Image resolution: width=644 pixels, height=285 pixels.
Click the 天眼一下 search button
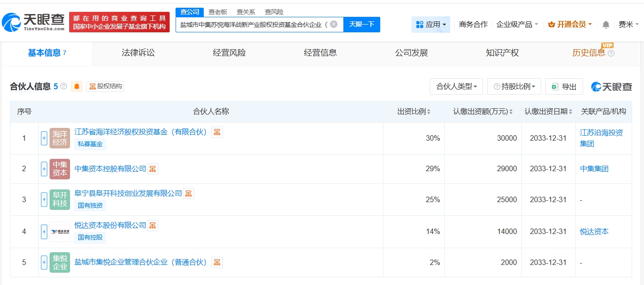point(362,24)
